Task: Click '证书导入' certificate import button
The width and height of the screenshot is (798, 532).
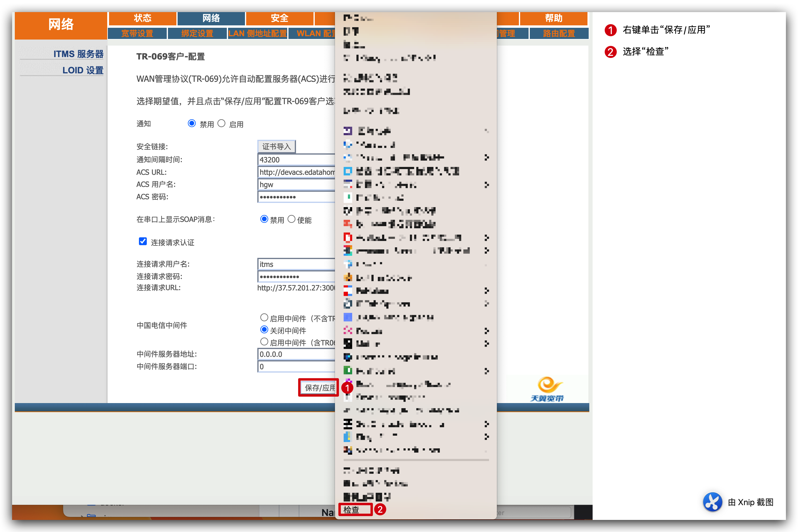Action: pos(276,146)
